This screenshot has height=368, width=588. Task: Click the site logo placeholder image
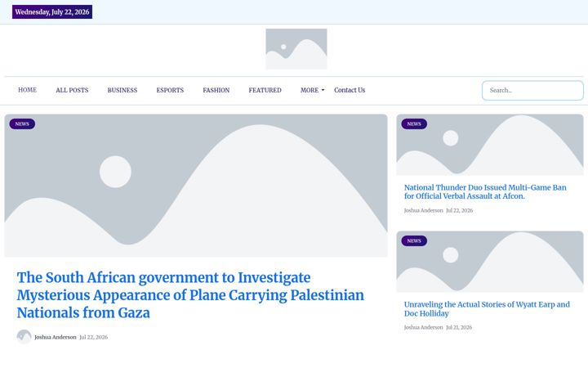click(x=296, y=49)
